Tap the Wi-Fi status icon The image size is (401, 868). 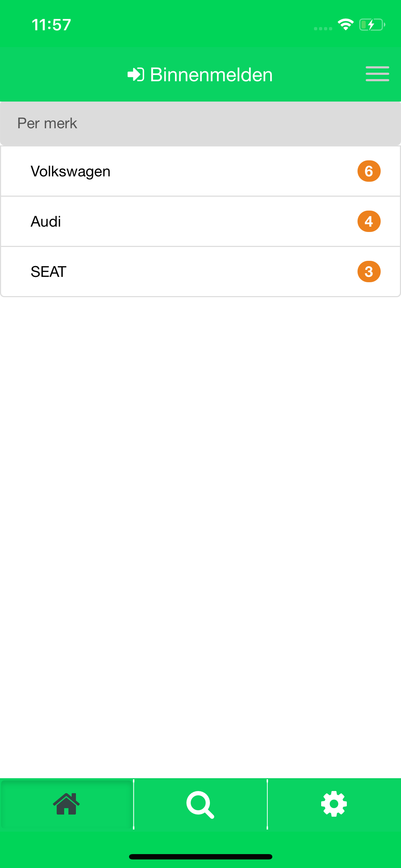(345, 25)
